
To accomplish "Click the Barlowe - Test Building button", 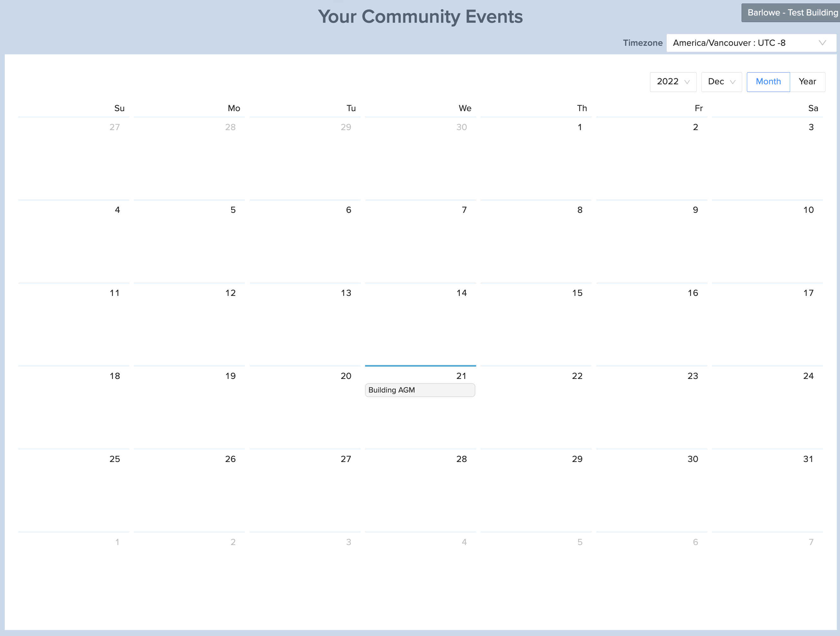I will pos(791,13).
